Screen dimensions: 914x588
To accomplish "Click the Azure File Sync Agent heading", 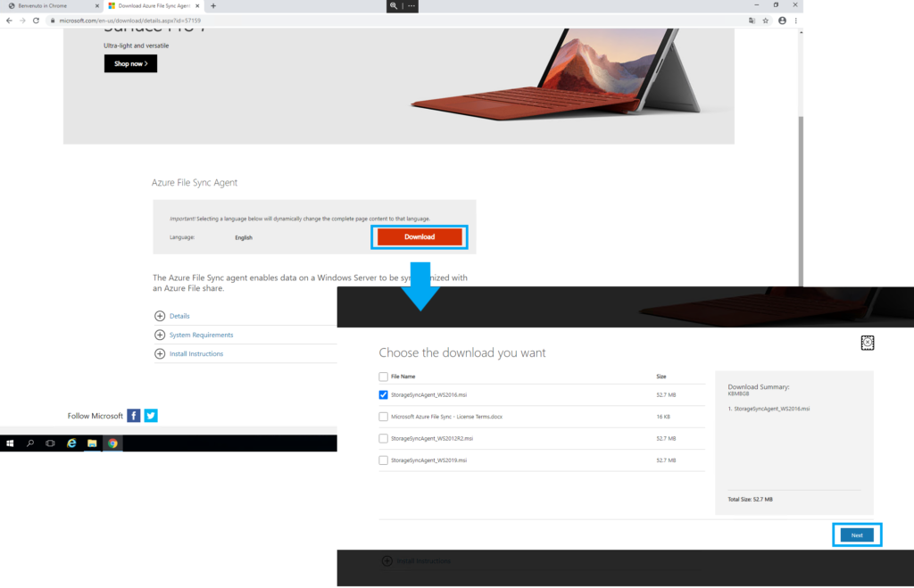I will pyautogui.click(x=195, y=182).
